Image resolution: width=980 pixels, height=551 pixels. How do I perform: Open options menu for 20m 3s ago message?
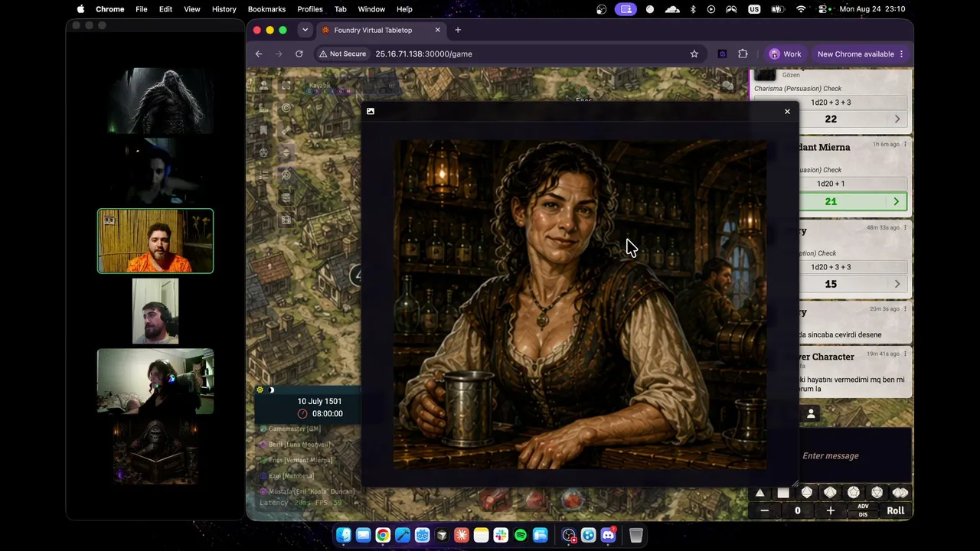(905, 309)
